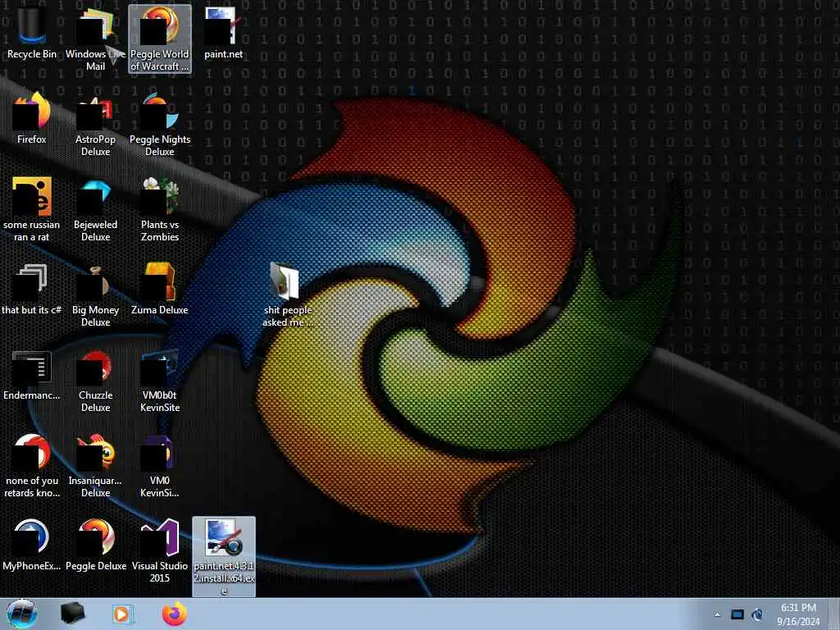Open Insaniquarium Deluxe shortcut
Image resolution: width=840 pixels, height=630 pixels.
[x=95, y=465]
